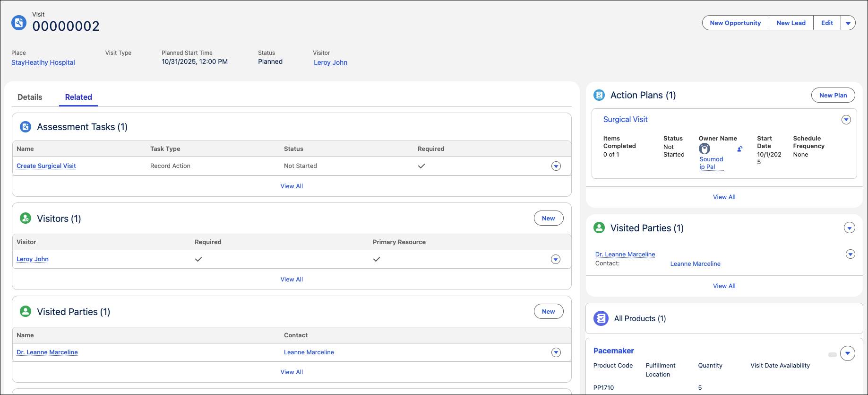Click New in the Visitors section
The height and width of the screenshot is (395, 868).
(x=549, y=218)
